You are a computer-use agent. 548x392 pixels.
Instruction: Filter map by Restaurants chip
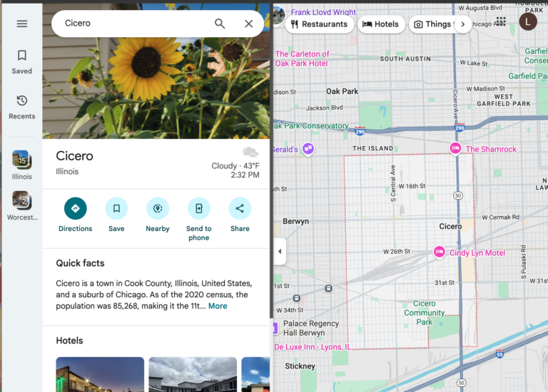point(318,24)
